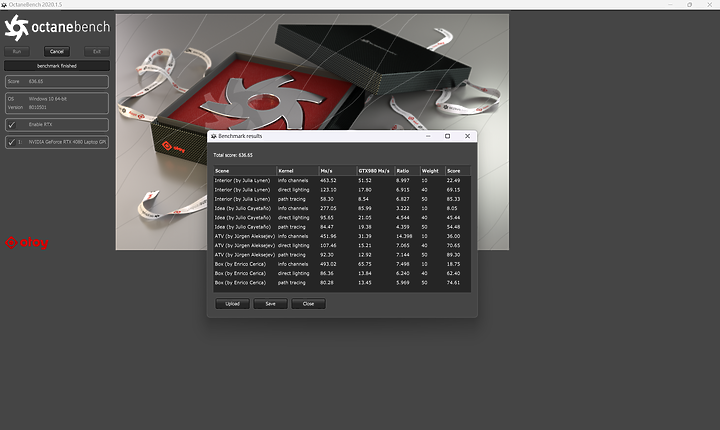Sort by the Kernel column header
The height and width of the screenshot is (430, 720).
tap(298, 171)
